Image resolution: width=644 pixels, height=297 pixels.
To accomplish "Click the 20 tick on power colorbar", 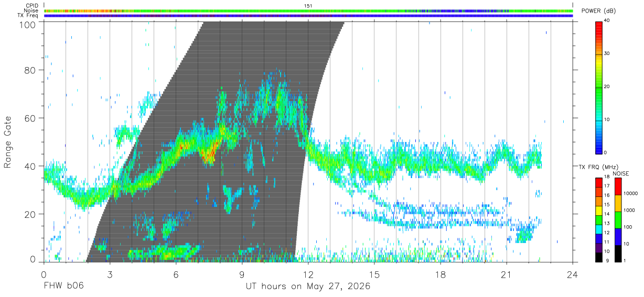I will (x=608, y=87).
